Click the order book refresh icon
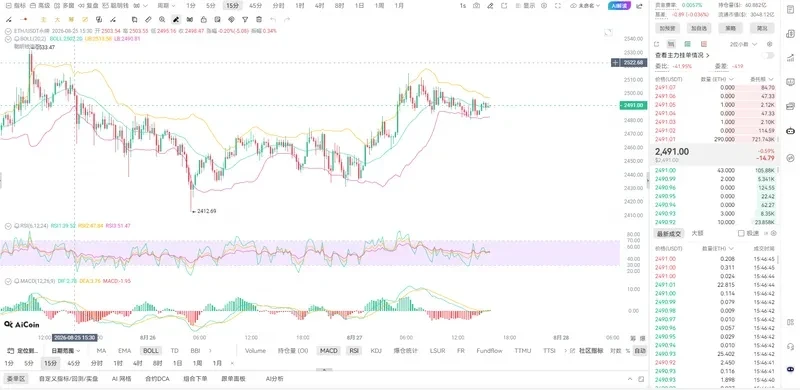Image resolution: width=800 pixels, height=390 pixels. click(657, 44)
